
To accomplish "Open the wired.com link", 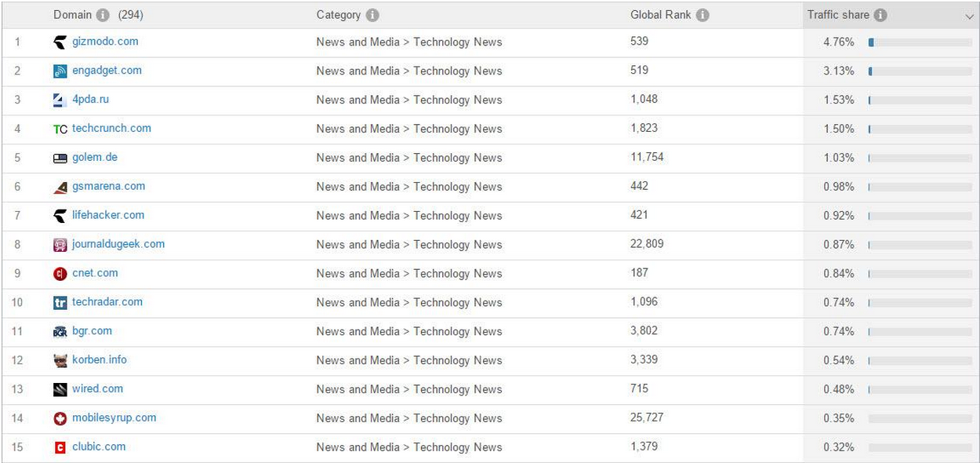I will (x=97, y=388).
